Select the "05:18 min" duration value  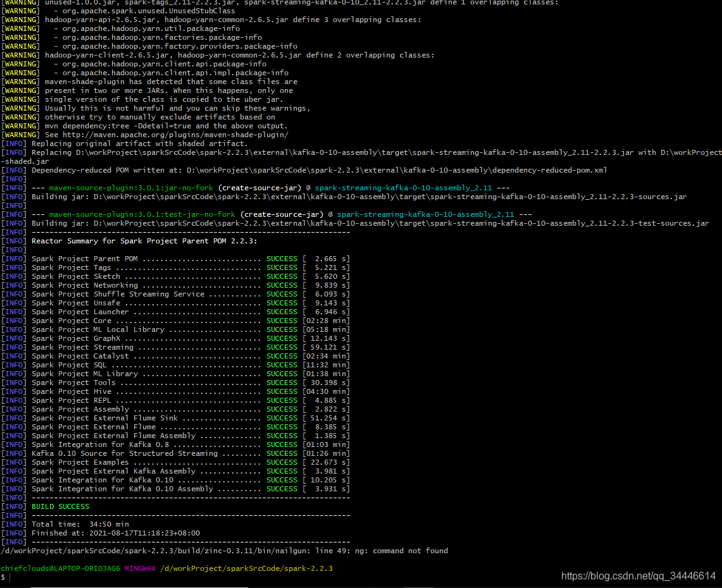pos(326,329)
